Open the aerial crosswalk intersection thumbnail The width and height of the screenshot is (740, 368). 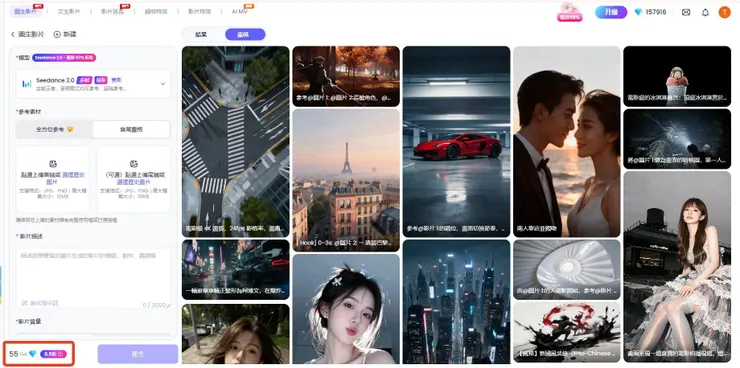(235, 142)
